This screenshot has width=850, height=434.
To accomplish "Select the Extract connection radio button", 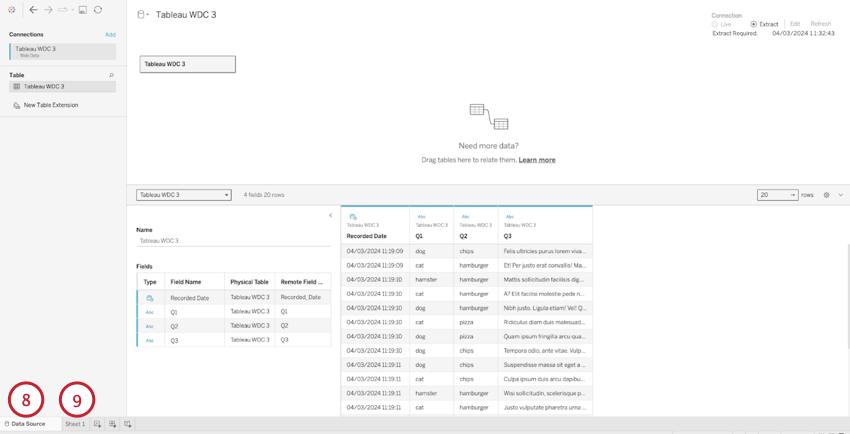I will point(754,24).
